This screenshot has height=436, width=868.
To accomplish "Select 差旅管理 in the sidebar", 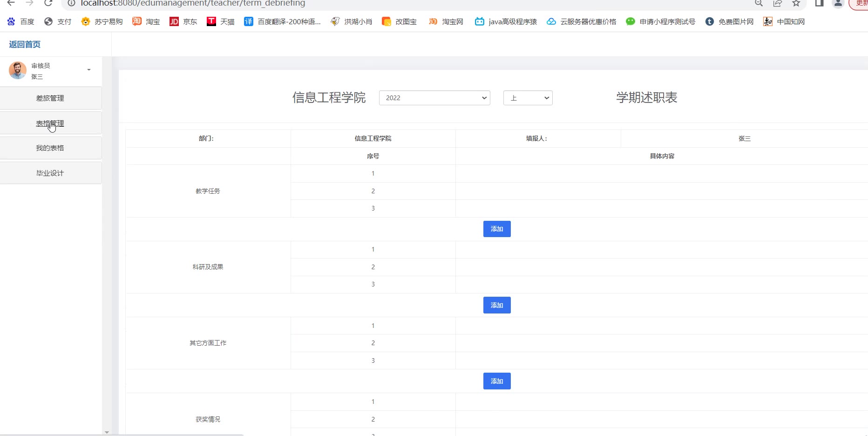I will click(x=50, y=98).
